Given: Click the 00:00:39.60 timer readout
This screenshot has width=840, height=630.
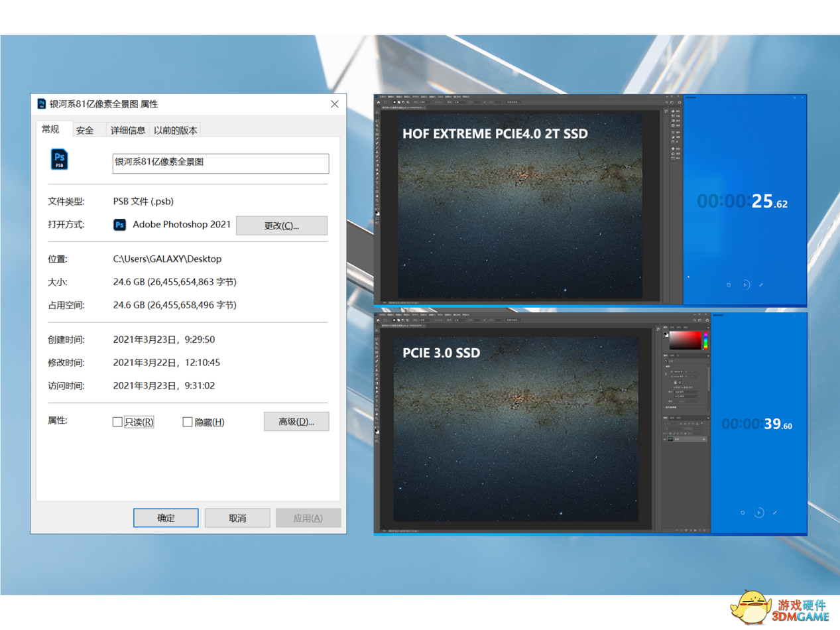Looking at the screenshot, I should [757, 424].
